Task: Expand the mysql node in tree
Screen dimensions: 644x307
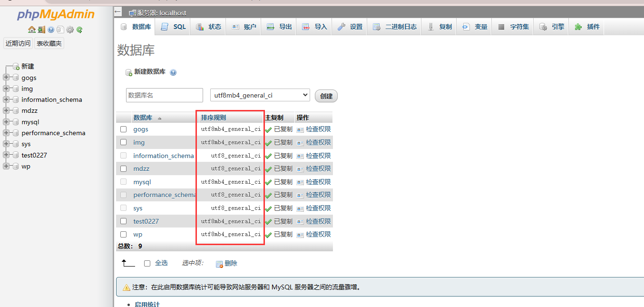Action: [x=6, y=122]
